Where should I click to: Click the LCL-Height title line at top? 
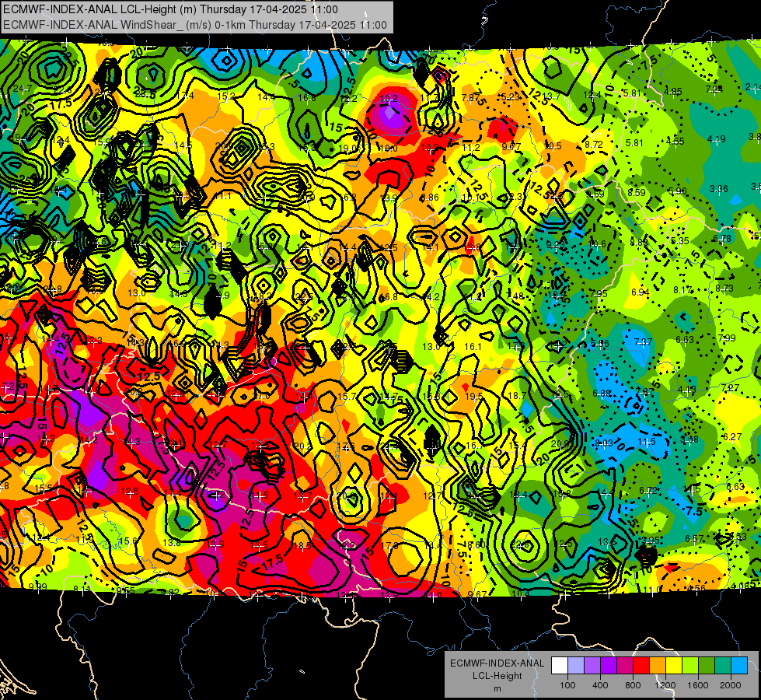[x=170, y=9]
